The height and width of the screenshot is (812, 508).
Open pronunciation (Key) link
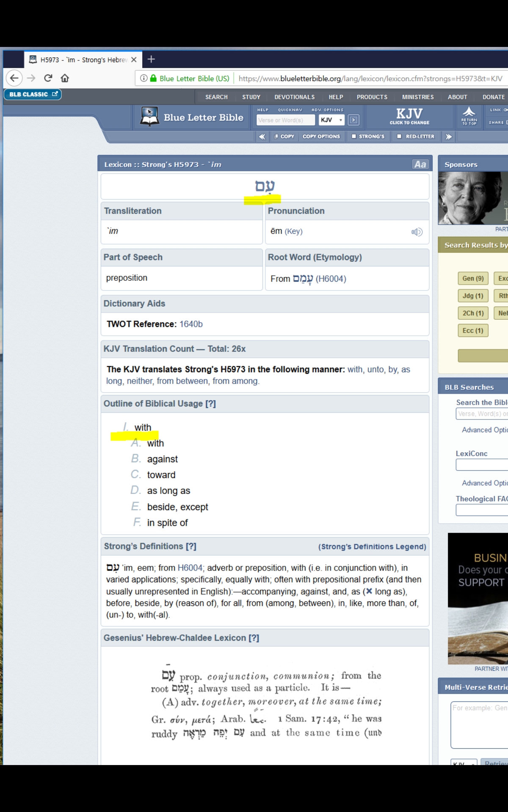point(293,231)
